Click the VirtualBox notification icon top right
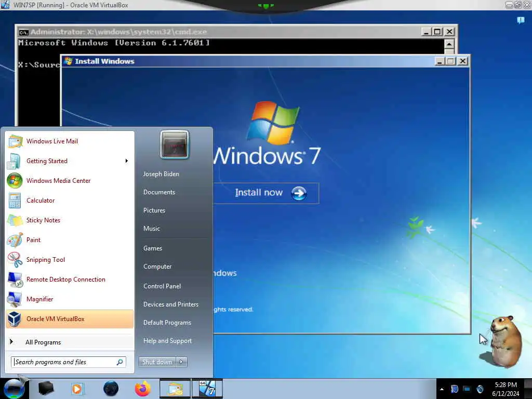The image size is (532, 399). (521, 20)
